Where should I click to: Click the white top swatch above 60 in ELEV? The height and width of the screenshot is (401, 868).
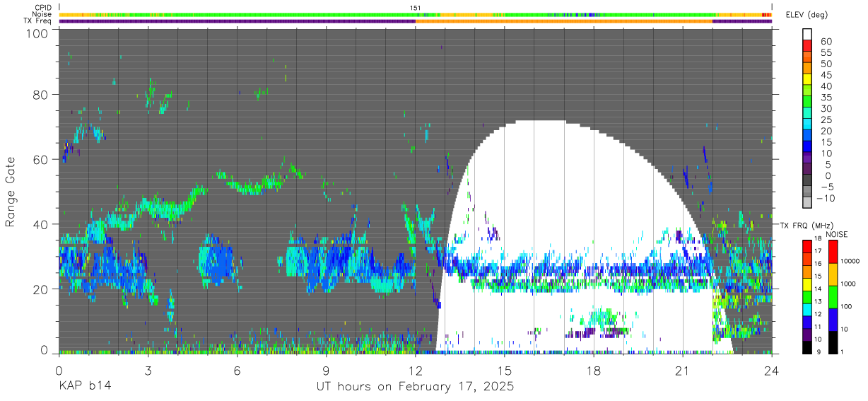807,35
